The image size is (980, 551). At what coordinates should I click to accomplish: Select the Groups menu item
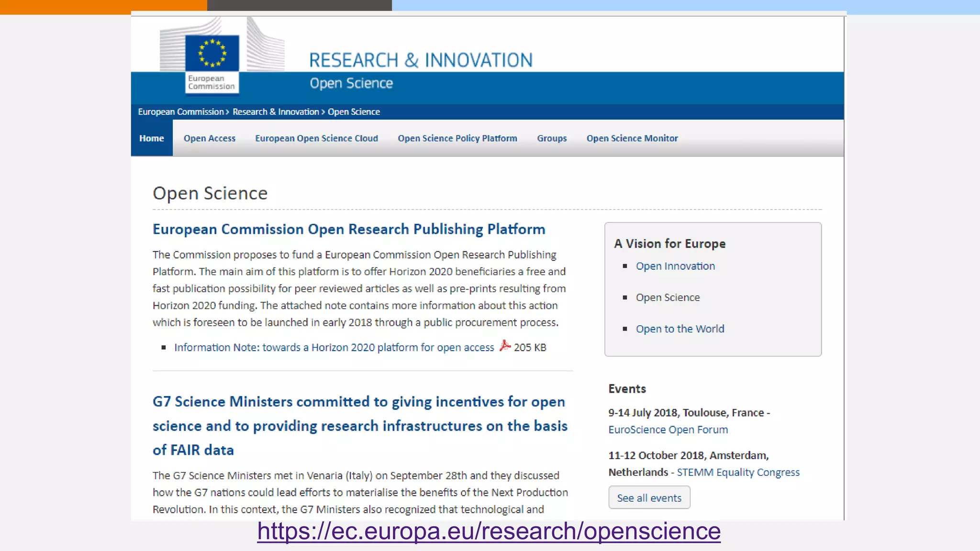coord(552,138)
